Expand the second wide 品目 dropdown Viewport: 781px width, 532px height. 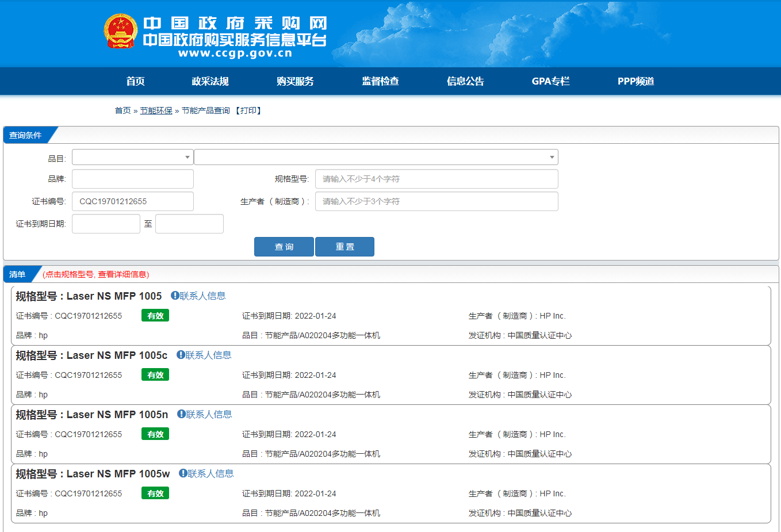[376, 157]
